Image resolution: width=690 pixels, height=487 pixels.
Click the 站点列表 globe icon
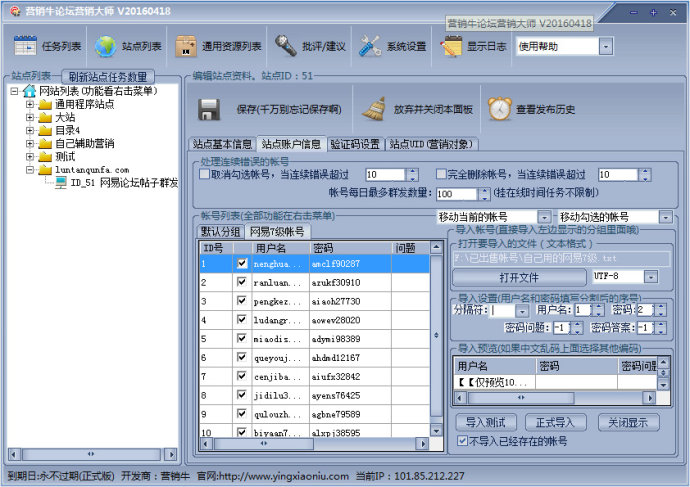point(105,46)
